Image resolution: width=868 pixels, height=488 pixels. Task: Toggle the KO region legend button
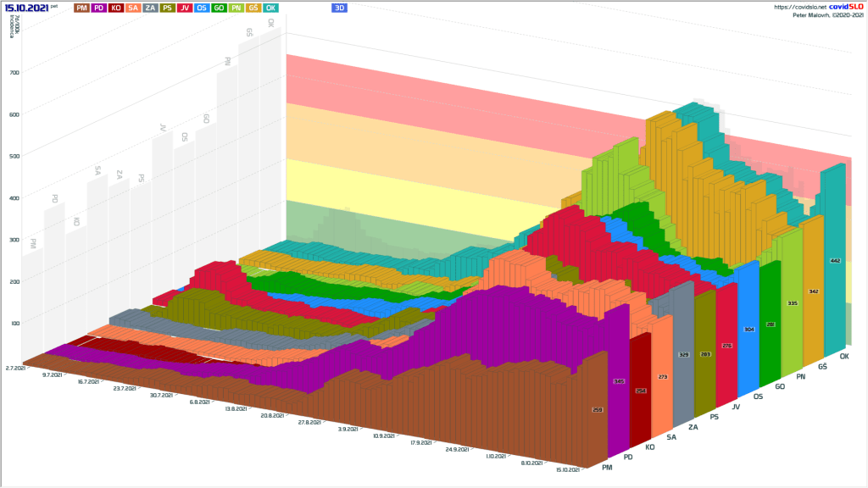115,8
